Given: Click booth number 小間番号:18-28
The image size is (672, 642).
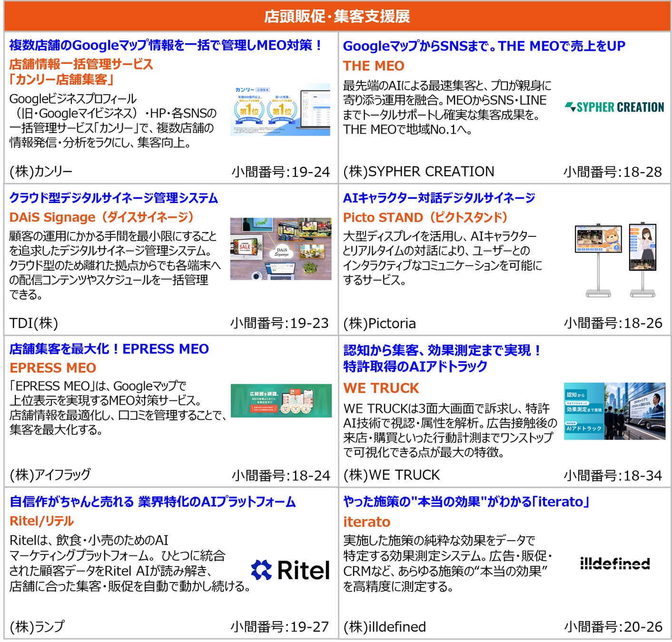Looking at the screenshot, I should pos(613,172).
